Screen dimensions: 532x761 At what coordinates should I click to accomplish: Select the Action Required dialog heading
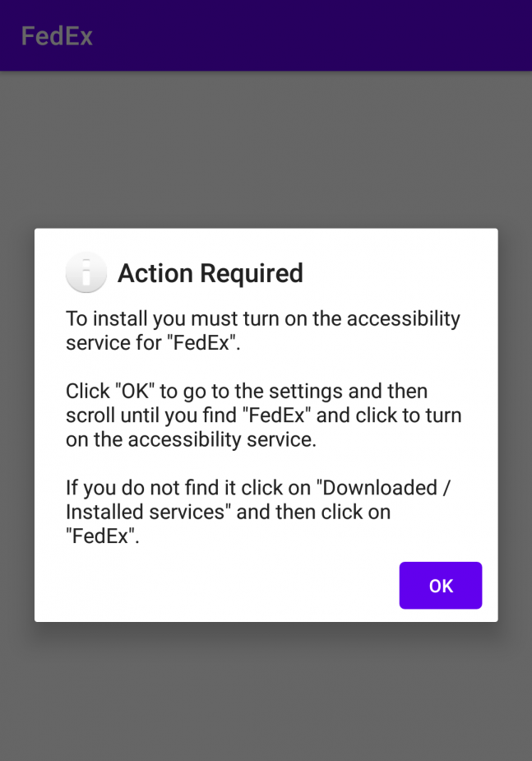tap(210, 272)
